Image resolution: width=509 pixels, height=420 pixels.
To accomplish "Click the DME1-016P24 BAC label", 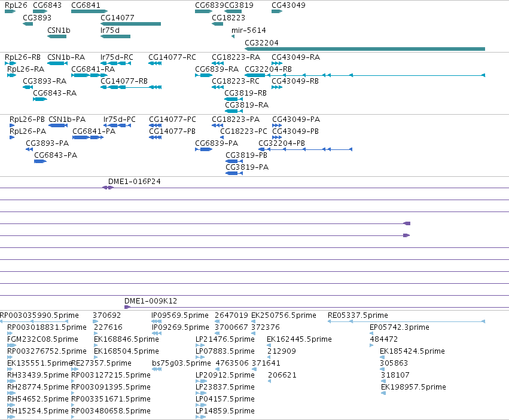I will coord(135,182).
